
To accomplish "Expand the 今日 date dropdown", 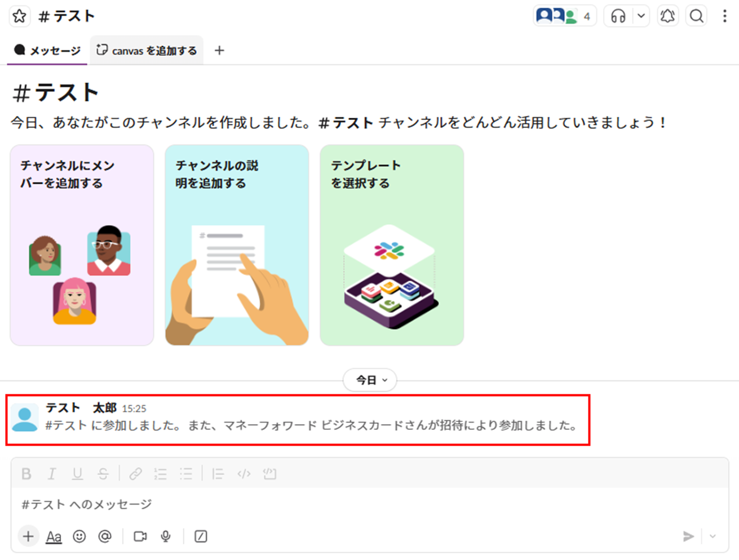I will click(x=370, y=380).
